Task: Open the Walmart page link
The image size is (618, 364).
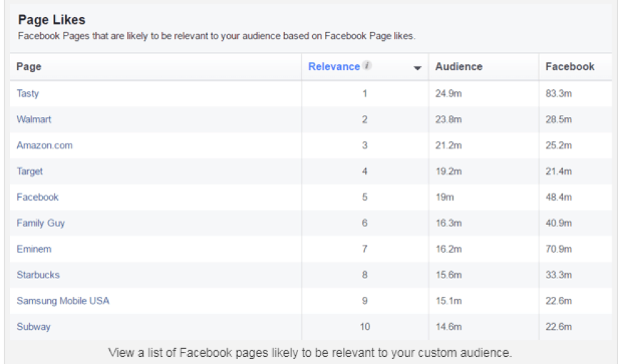Action: [34, 119]
